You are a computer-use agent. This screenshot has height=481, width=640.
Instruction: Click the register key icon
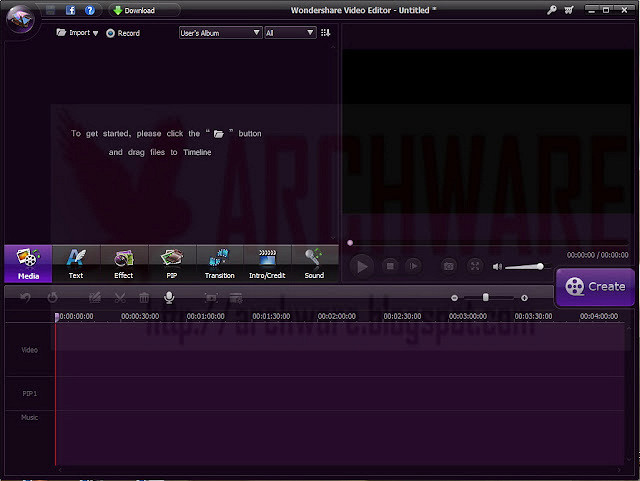(551, 10)
